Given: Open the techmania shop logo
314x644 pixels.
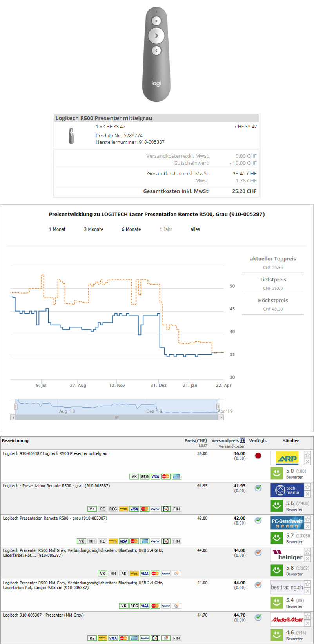Looking at the screenshot, I should pos(287,490).
